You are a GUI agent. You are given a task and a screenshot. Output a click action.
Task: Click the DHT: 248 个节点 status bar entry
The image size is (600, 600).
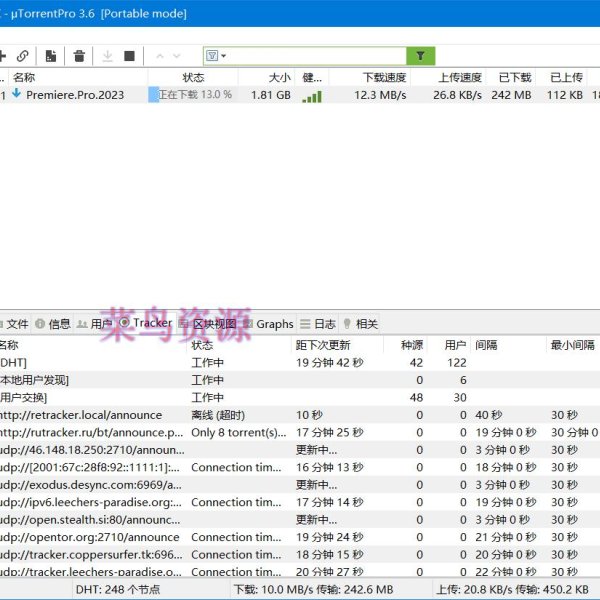tap(118, 589)
